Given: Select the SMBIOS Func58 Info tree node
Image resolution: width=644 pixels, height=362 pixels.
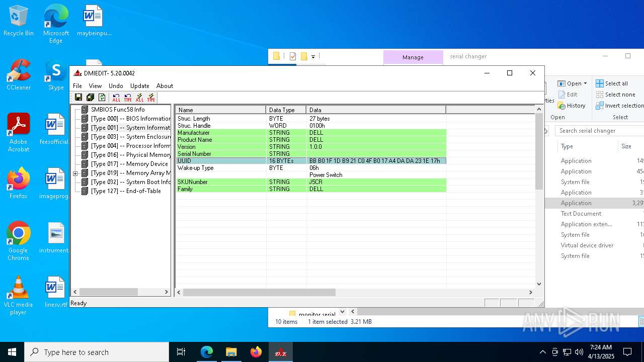Looking at the screenshot, I should (118, 110).
